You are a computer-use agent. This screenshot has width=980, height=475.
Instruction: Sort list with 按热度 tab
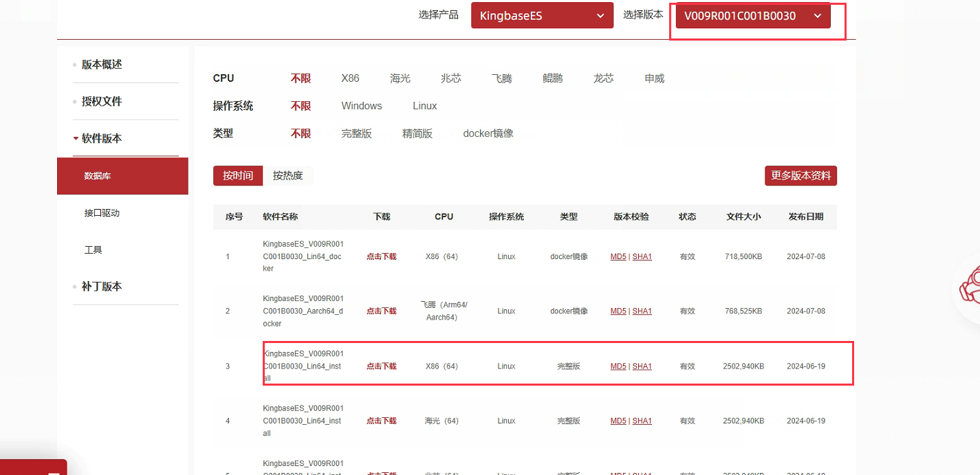click(x=287, y=175)
